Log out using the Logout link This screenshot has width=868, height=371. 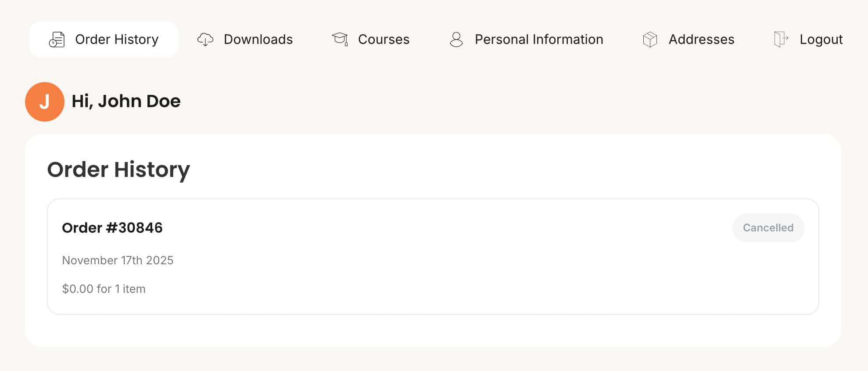[x=821, y=40]
